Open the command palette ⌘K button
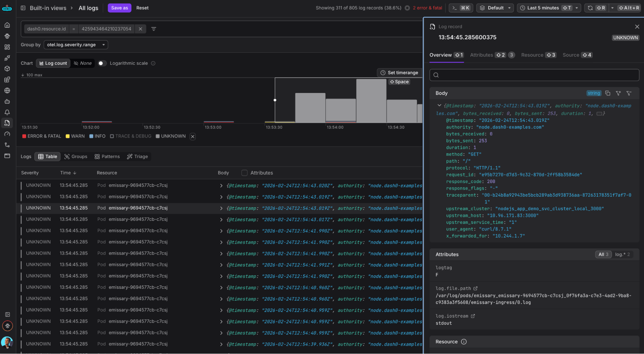This screenshot has width=644, height=354. tap(461, 8)
